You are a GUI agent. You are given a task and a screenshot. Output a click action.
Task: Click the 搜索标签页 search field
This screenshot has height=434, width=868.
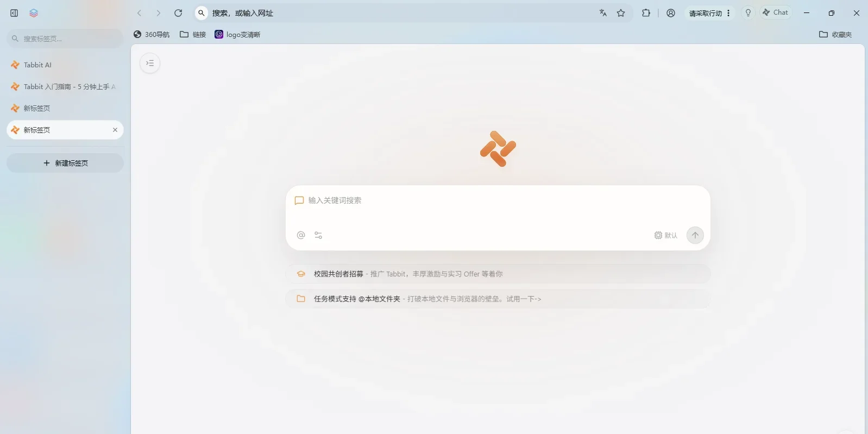[65, 39]
